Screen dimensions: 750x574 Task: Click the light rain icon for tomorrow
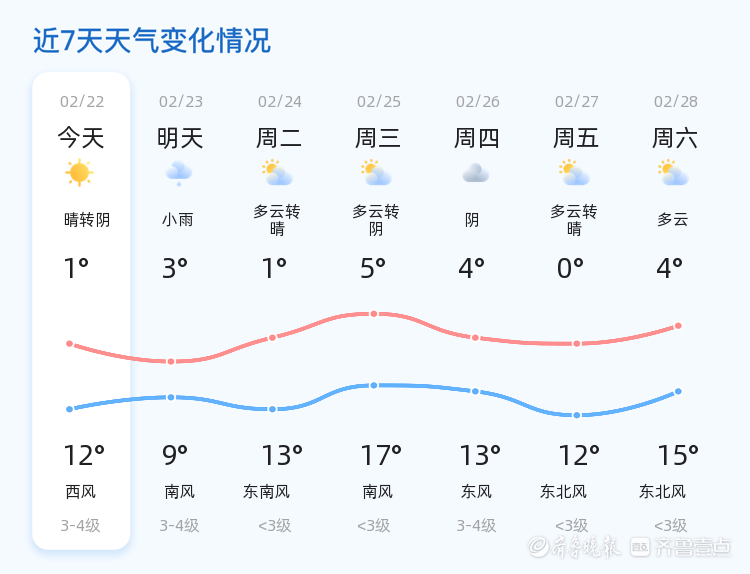pos(178,173)
